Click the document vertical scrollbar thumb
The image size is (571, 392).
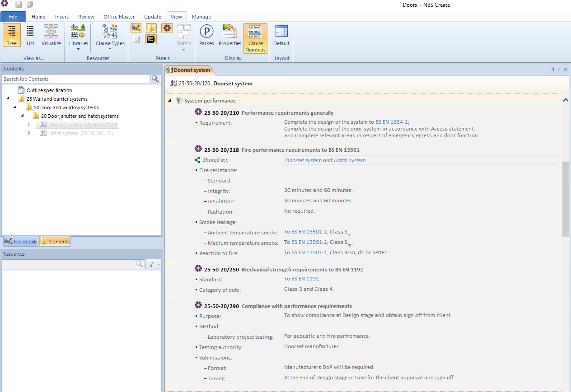(566, 199)
